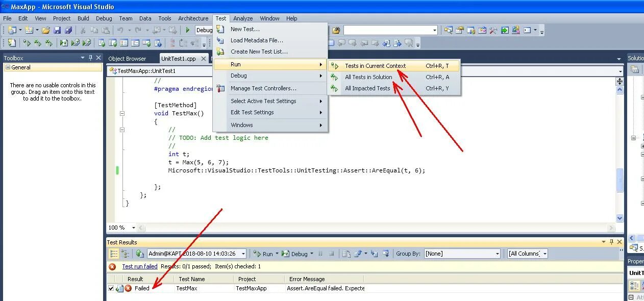Screen dimensions: 644x301
Task: Choose Manage Test Controllers...
Action: pyautogui.click(x=270, y=88)
